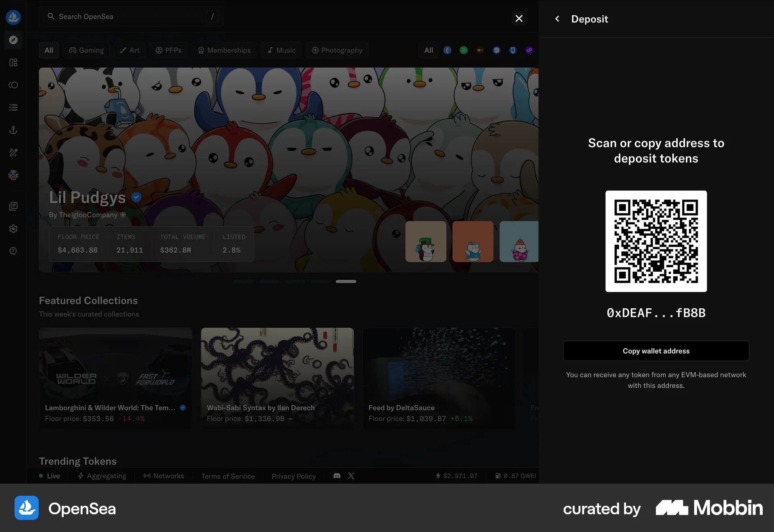Screen dimensions: 774x532
Task: Click the back chevron beside Deposit
Action: tap(557, 19)
